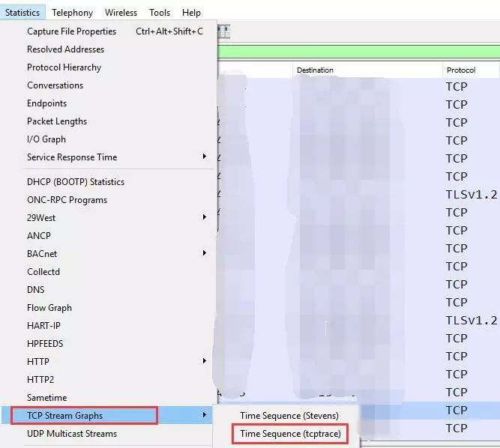Expand the 29West submenu arrow
500x448 pixels.
[x=205, y=217]
